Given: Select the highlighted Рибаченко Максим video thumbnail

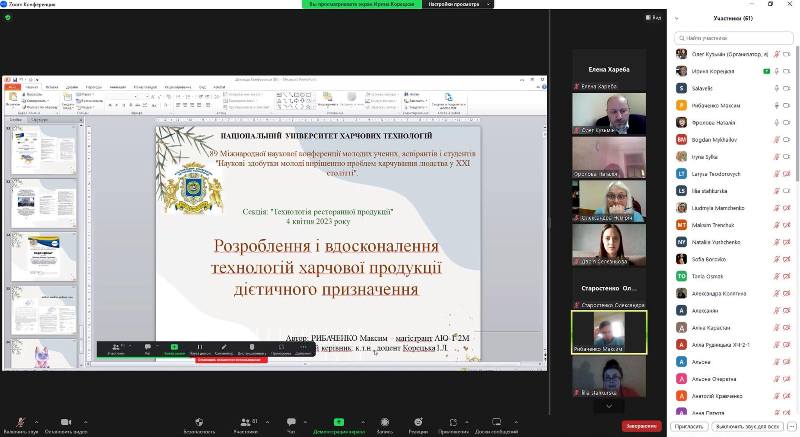Looking at the screenshot, I should pyautogui.click(x=609, y=332).
